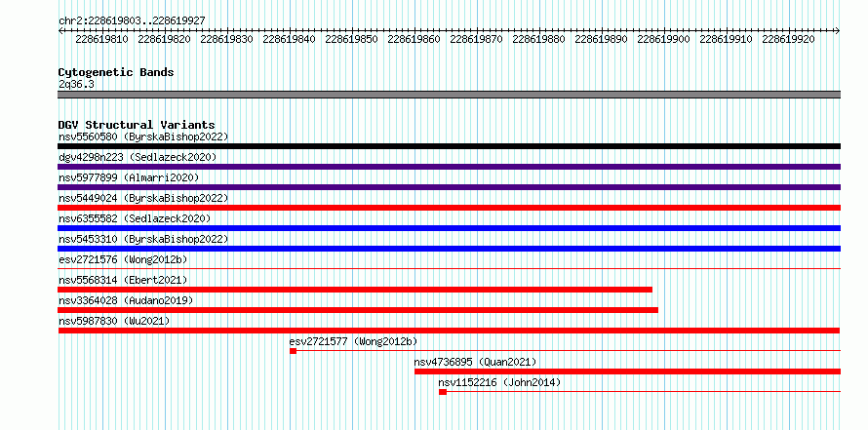The image size is (868, 430).
Task: Click ruler position 228619880
Action: 538,39
